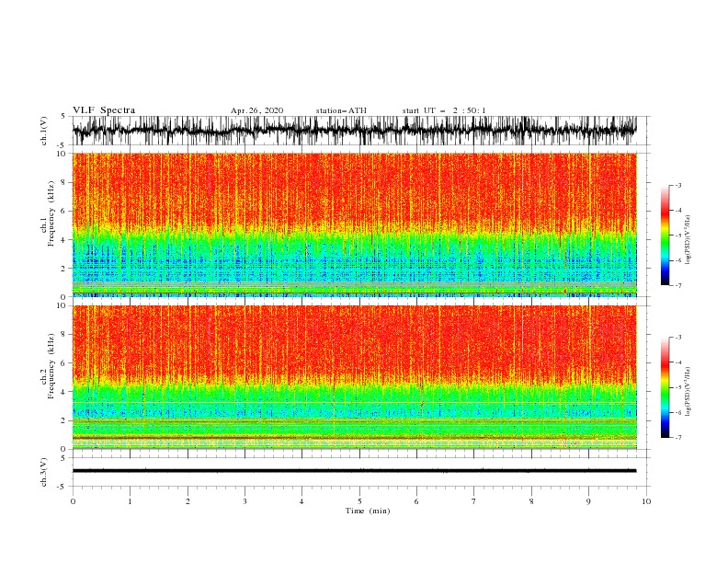
Task: Select the "start UT = 2 :50: 1" text
Action: coord(444,110)
